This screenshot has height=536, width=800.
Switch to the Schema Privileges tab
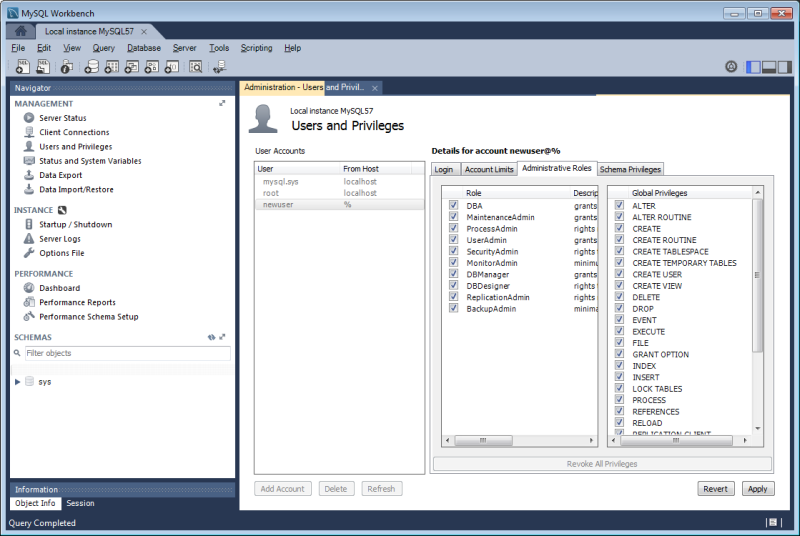tap(631, 169)
